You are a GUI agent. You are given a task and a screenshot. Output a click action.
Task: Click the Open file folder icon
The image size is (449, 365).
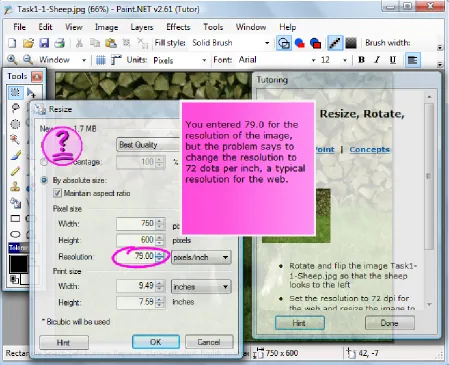28,43
